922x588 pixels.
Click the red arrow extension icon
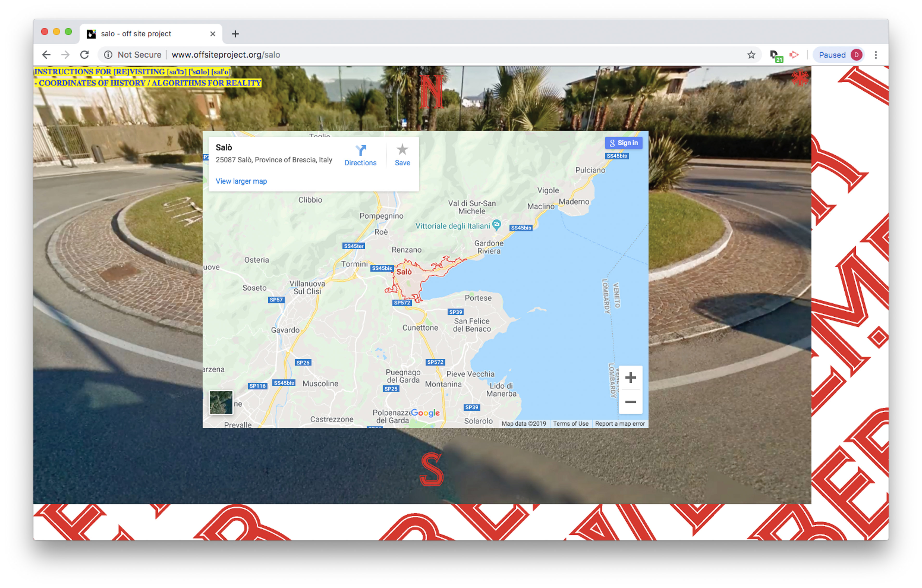[794, 55]
